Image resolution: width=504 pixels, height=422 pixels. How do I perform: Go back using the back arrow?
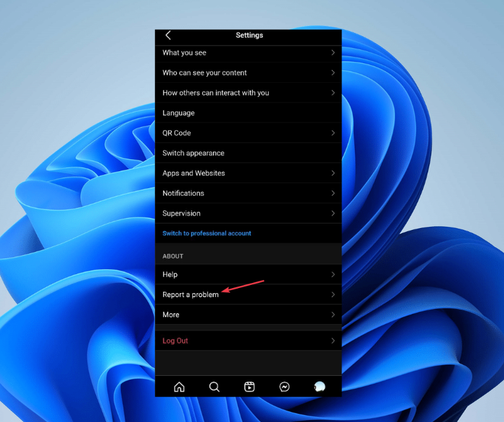tap(168, 35)
